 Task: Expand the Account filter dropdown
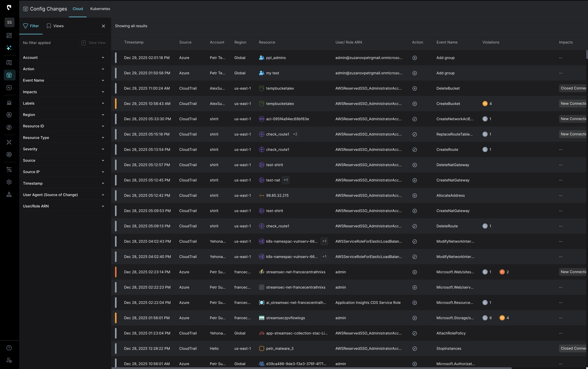tap(103, 58)
